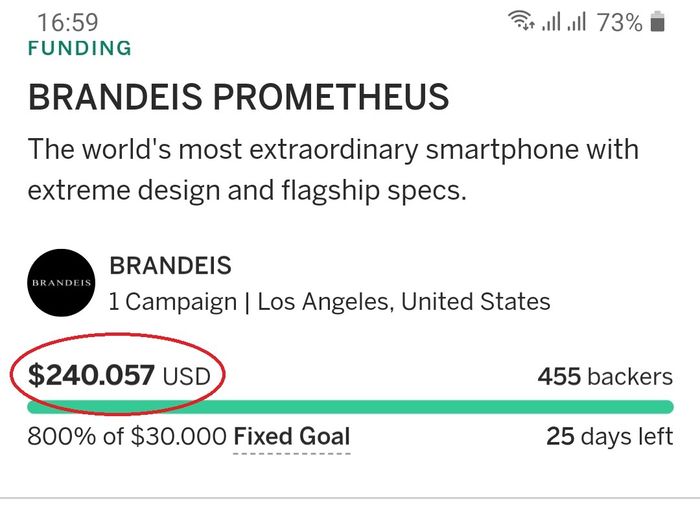View the 455 backers count
The height and width of the screenshot is (516, 700).
point(605,377)
